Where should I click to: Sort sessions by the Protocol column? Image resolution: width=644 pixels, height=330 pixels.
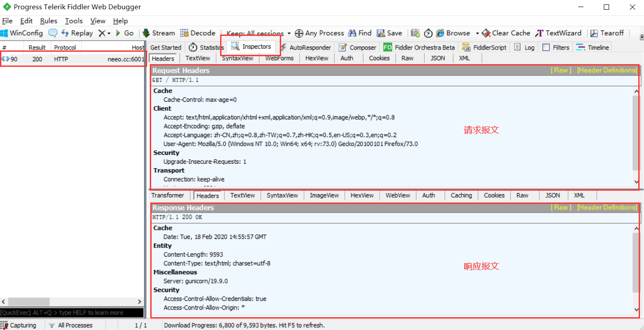[x=65, y=47]
